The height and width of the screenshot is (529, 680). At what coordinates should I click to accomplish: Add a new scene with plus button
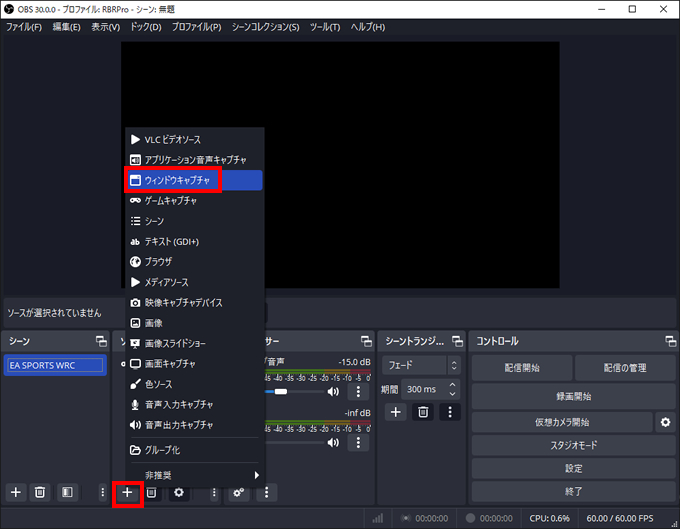[x=16, y=493]
